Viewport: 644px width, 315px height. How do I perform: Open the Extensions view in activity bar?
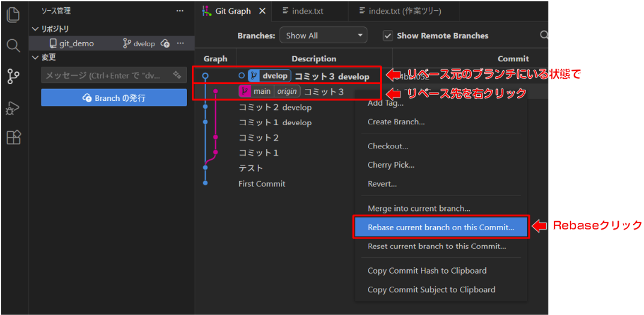coord(13,138)
